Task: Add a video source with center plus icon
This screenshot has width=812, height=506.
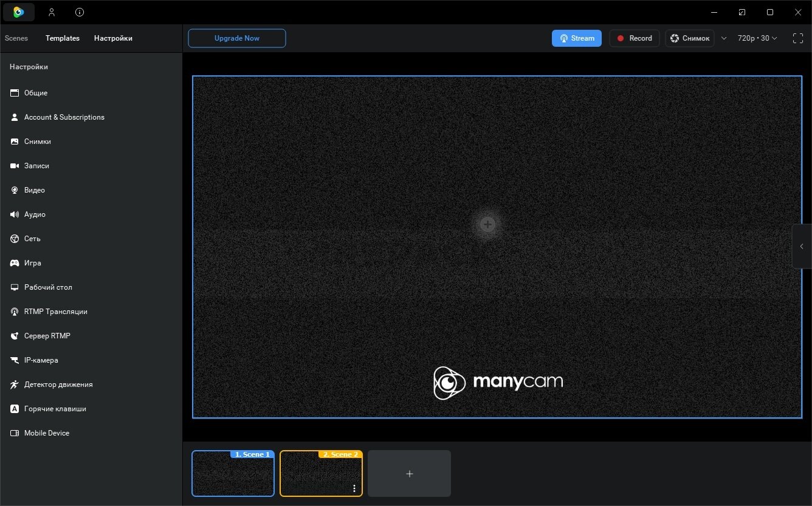Action: (x=487, y=225)
